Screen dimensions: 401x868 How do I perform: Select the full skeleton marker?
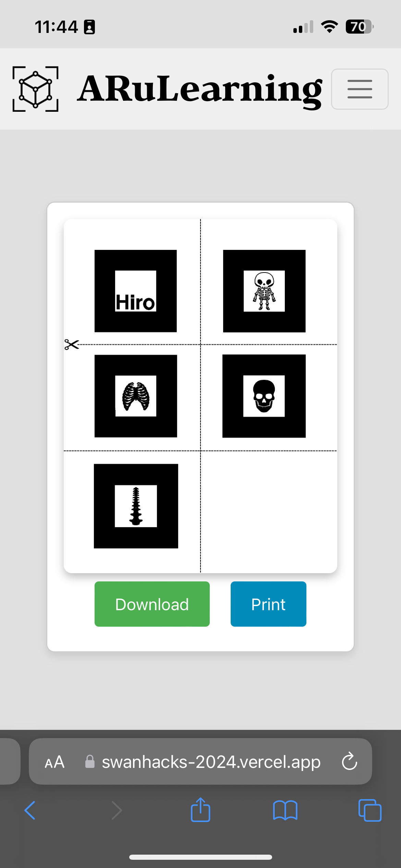264,291
